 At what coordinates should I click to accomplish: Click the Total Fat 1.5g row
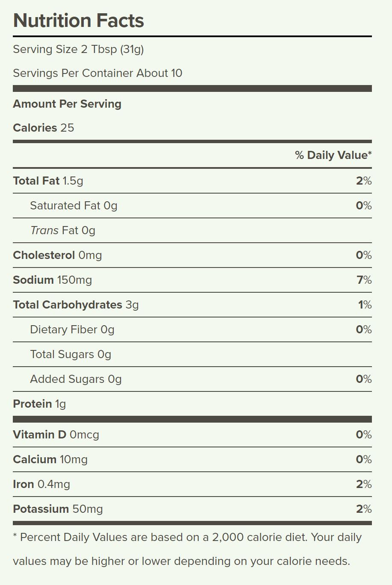[192, 181]
